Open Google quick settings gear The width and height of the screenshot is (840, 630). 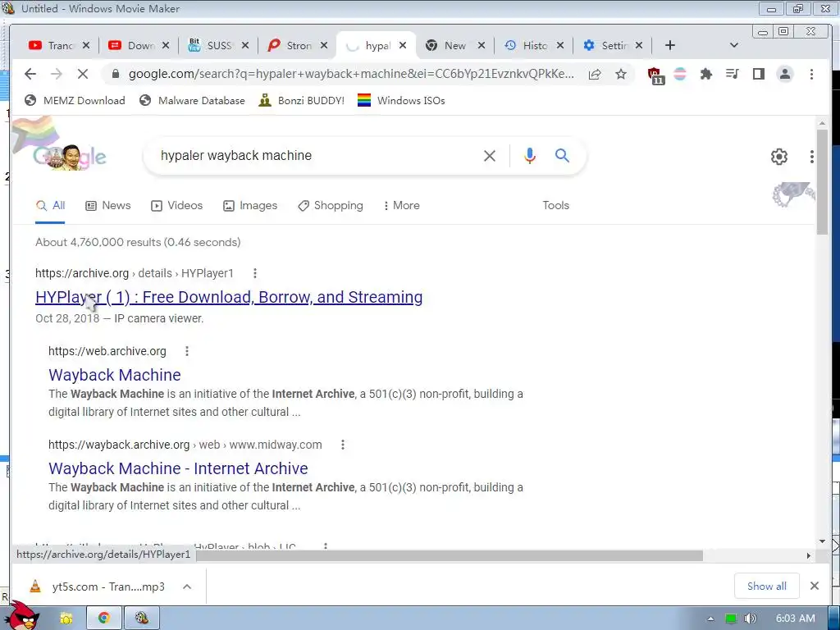(x=779, y=157)
